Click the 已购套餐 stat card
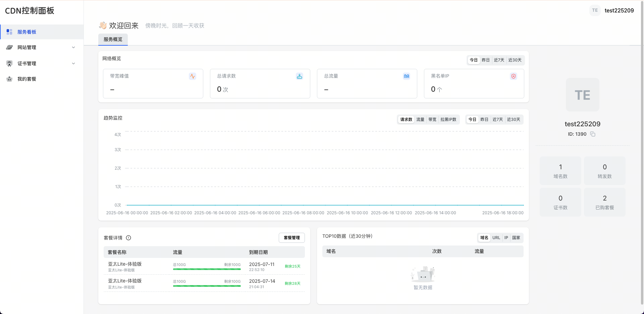Viewport: 644px width, 314px height. point(604,202)
